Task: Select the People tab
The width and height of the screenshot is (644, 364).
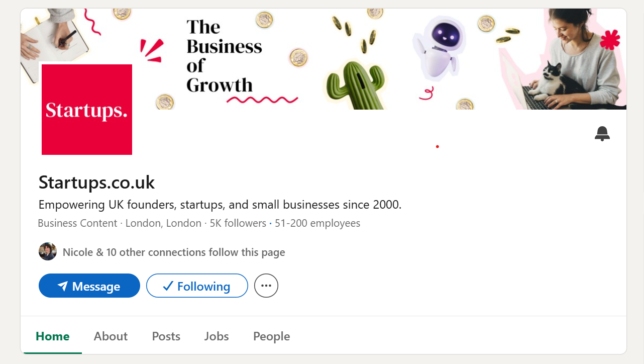Action: click(271, 336)
